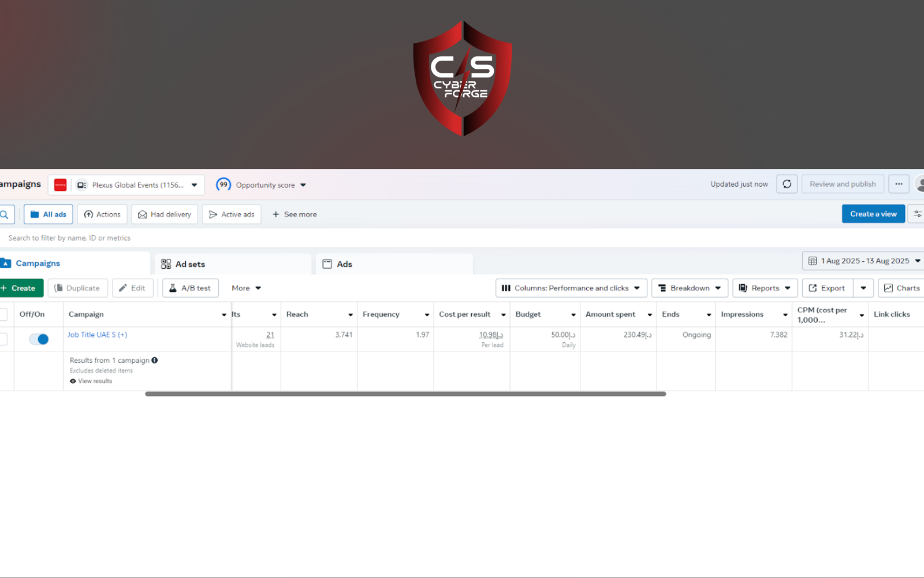Click Review and publish
924x578 pixels.
(843, 184)
